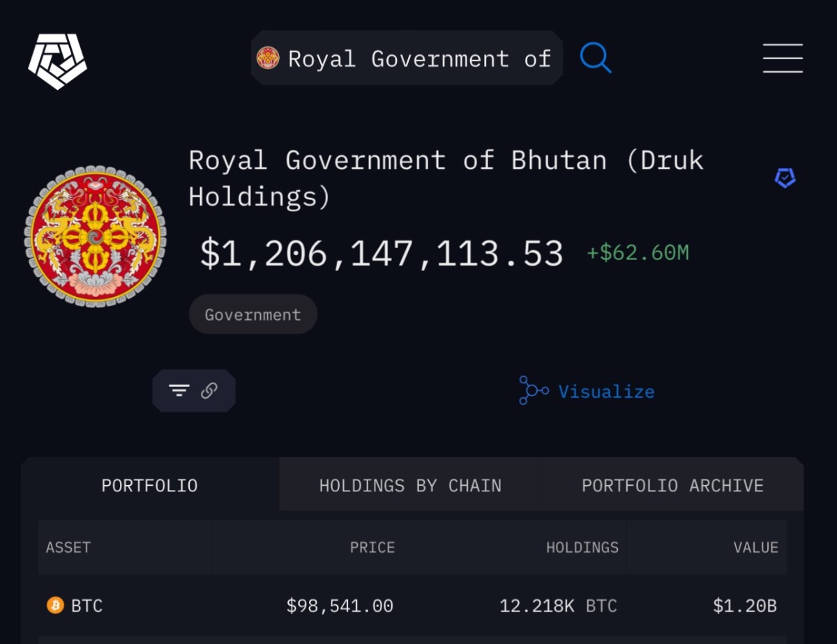
Task: Sort by the Price column header
Action: (372, 547)
